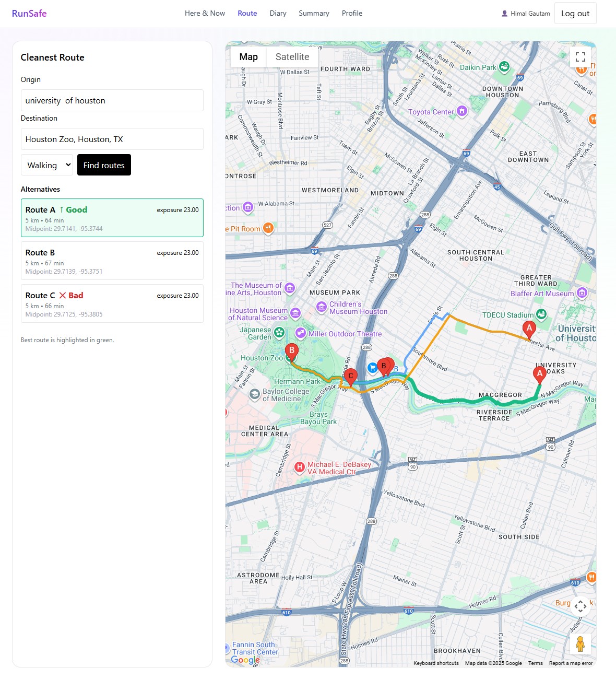Image resolution: width=616 pixels, height=679 pixels.
Task: Open the Diary page
Action: coord(278,13)
